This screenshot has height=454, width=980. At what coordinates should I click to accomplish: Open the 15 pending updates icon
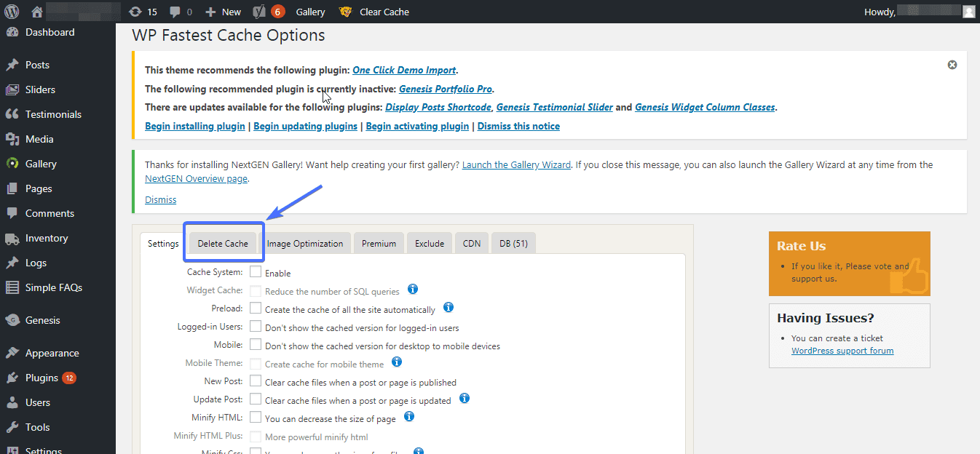tap(143, 12)
